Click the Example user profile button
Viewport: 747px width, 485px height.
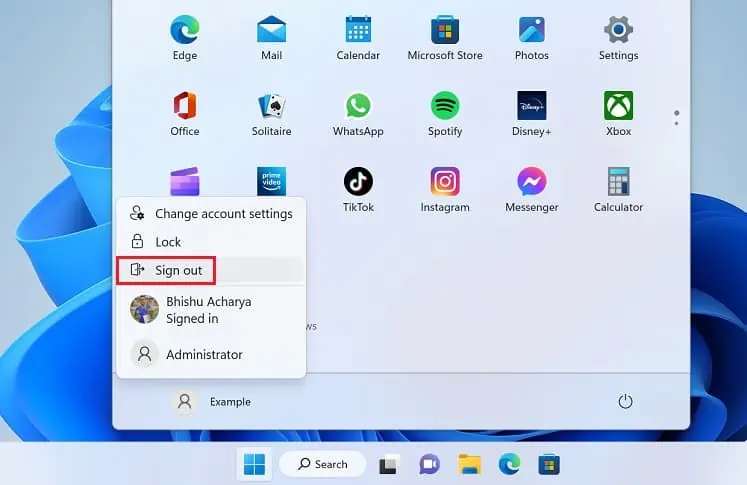pyautogui.click(x=212, y=402)
